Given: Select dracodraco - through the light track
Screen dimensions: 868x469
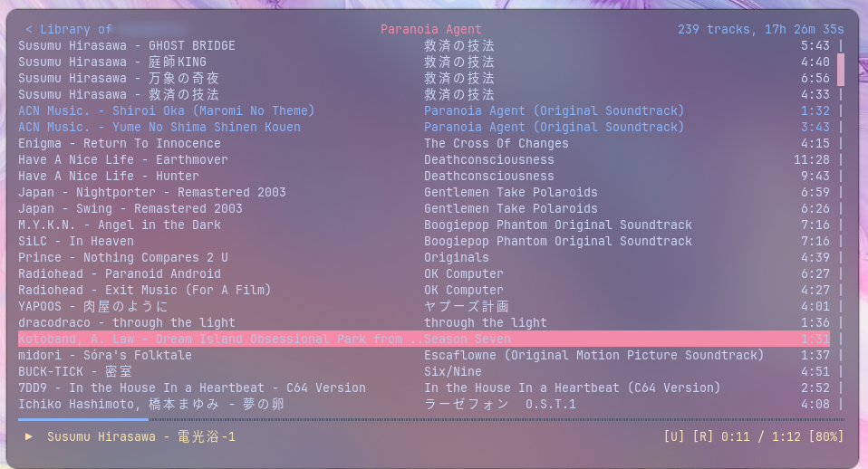Looking at the screenshot, I should (x=127, y=323).
